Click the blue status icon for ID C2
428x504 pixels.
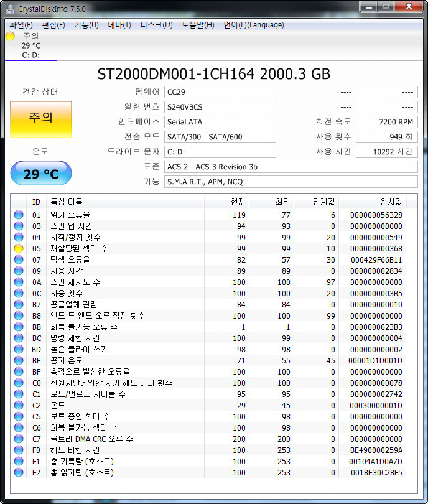(19, 405)
